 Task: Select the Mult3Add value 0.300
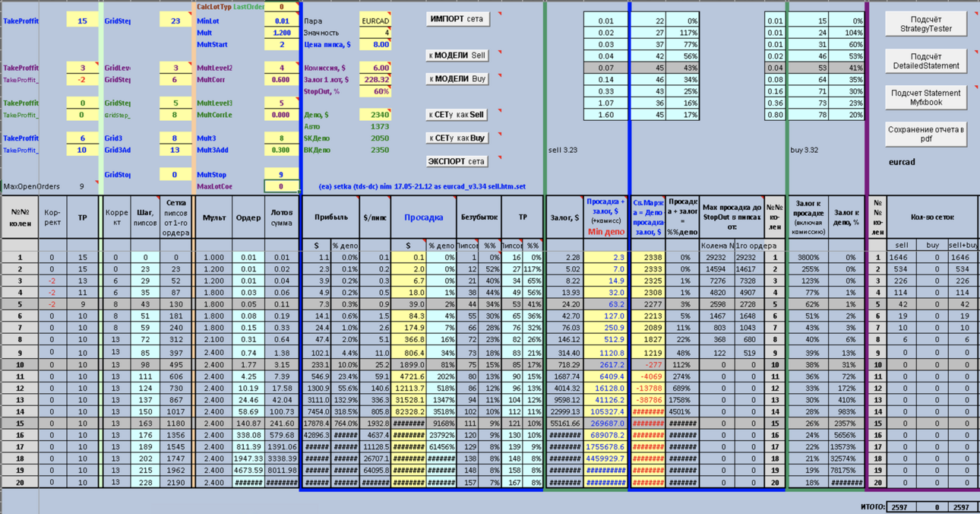[282, 150]
